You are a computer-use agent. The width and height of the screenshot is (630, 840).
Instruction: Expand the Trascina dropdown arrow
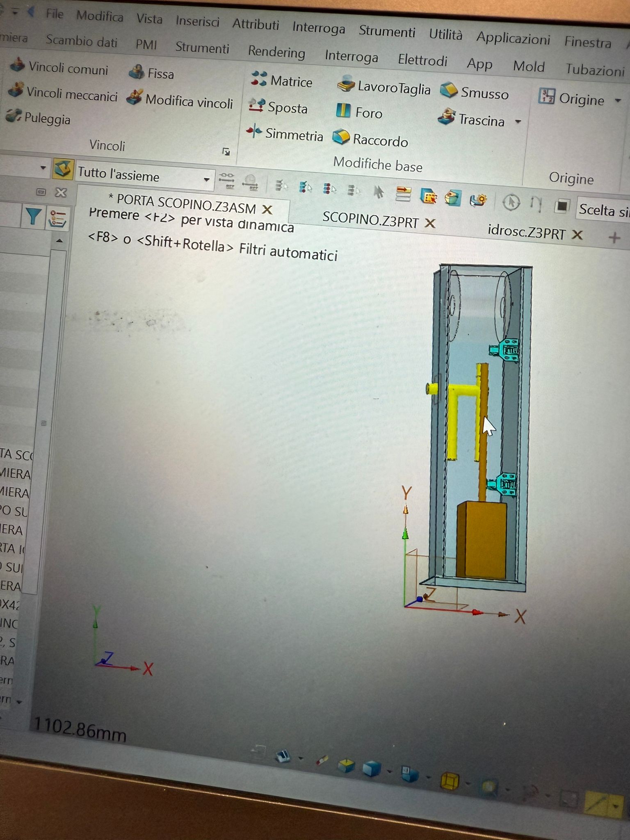(518, 121)
